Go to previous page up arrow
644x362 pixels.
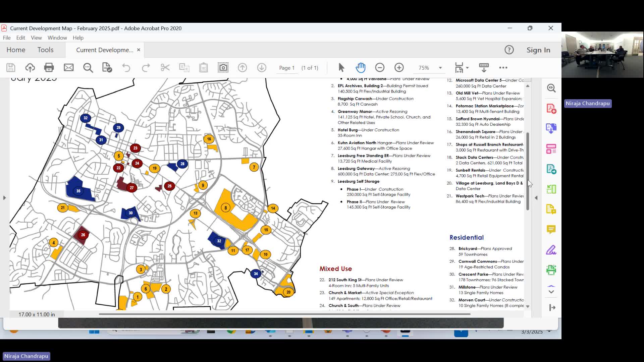[x=242, y=68]
